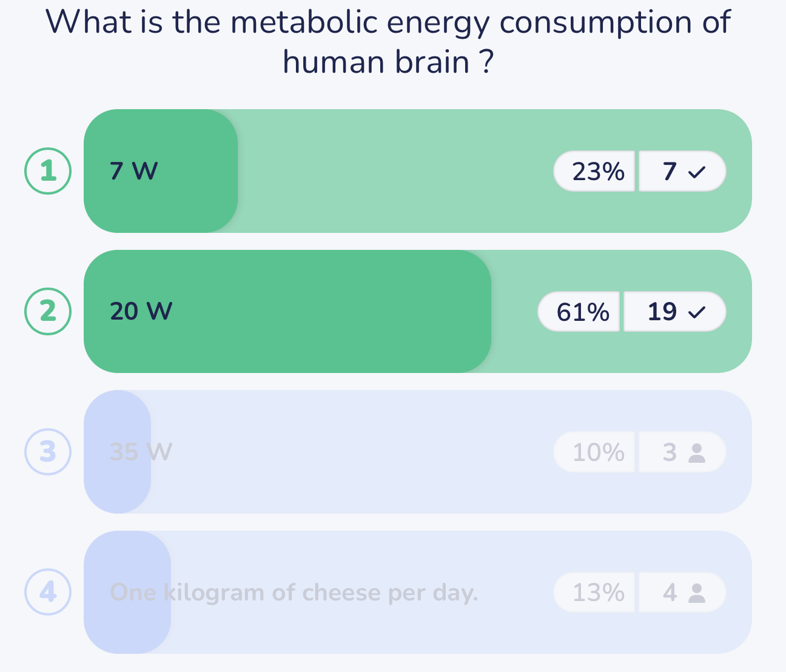Click the number 3 circle icon

(48, 452)
